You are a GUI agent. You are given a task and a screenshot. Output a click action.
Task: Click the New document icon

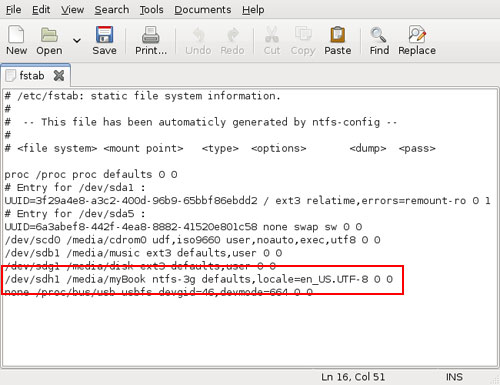[x=16, y=34]
